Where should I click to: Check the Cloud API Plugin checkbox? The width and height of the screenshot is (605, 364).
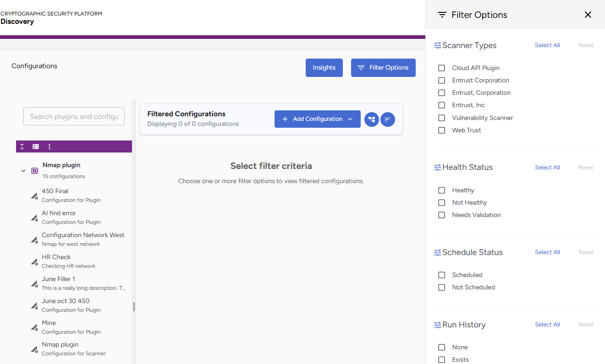pyautogui.click(x=442, y=68)
